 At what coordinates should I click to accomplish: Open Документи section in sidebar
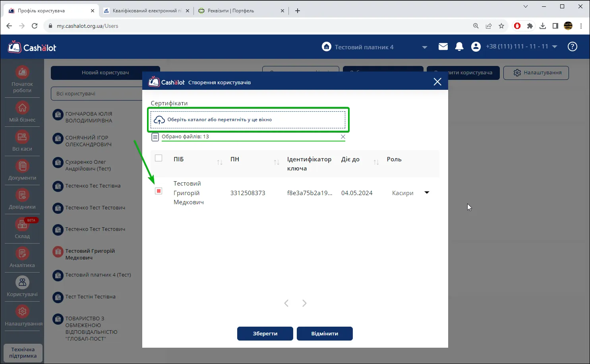click(x=22, y=170)
